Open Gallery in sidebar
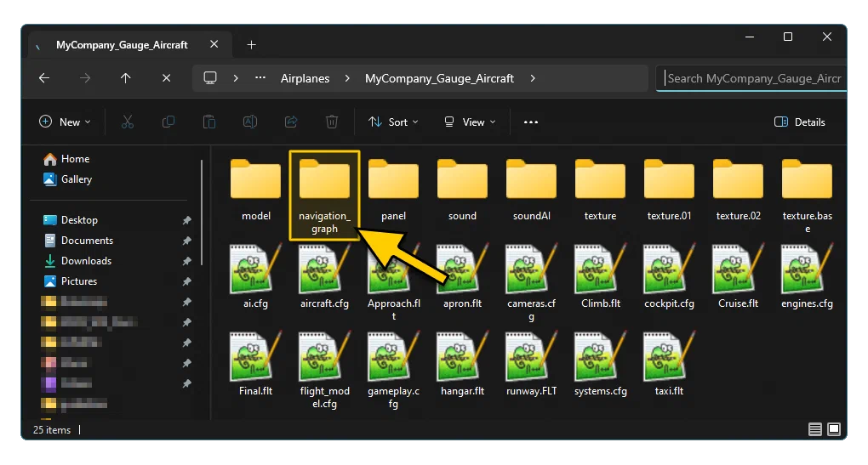Viewport: 868px width, 465px height. point(67,179)
